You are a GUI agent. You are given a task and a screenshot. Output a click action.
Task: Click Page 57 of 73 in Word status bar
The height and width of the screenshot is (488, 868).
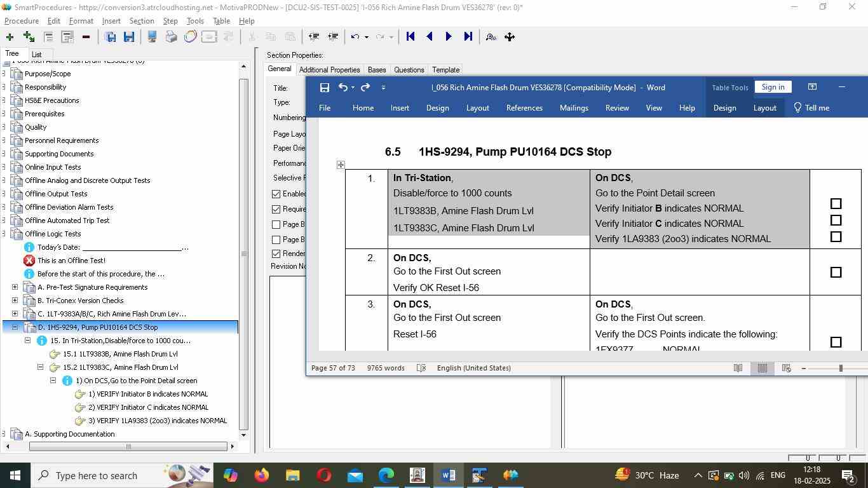tap(334, 368)
